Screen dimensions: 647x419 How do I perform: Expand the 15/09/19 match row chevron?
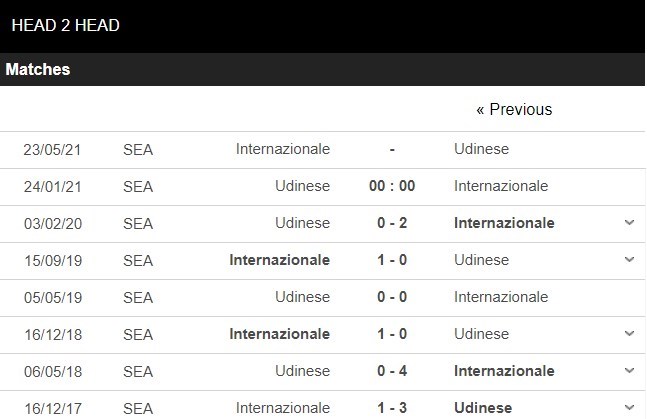pyautogui.click(x=629, y=260)
